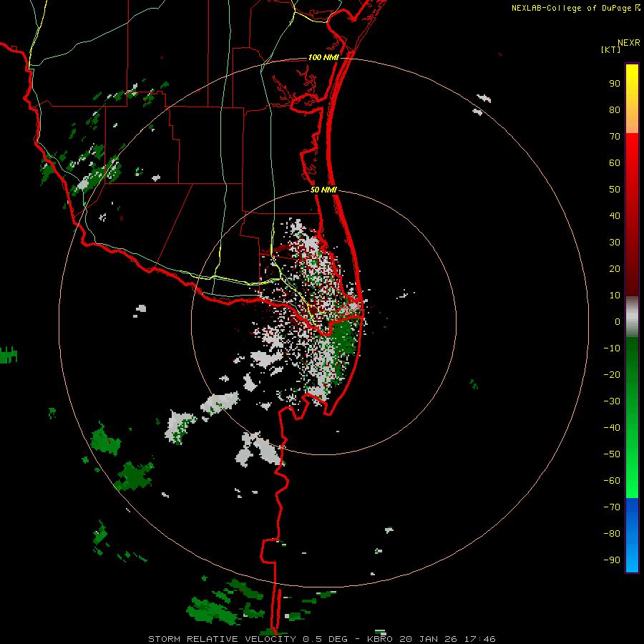
Task: Click the 20 JAN 26 date in caption
Action: pyautogui.click(x=429, y=639)
